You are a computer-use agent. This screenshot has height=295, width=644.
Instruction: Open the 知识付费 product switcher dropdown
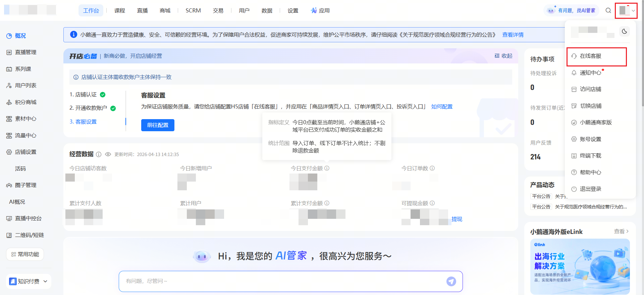coord(29,281)
